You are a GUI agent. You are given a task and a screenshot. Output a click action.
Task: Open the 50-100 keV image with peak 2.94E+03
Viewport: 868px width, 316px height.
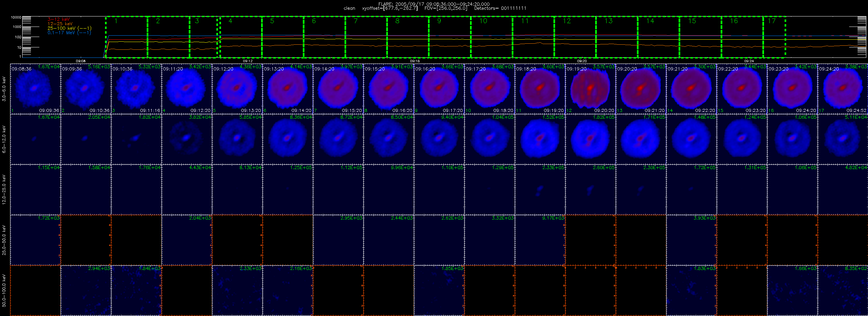tap(86, 290)
